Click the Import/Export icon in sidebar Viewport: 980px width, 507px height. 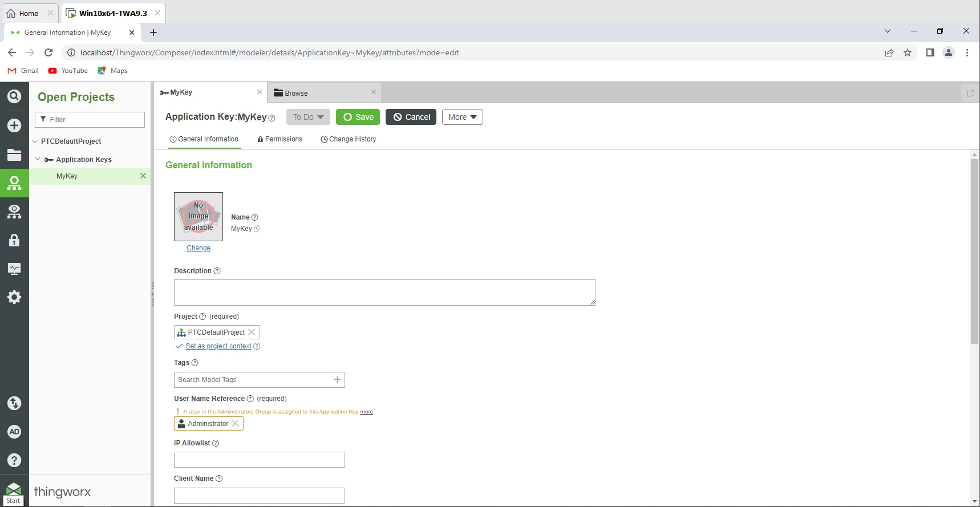click(x=14, y=403)
